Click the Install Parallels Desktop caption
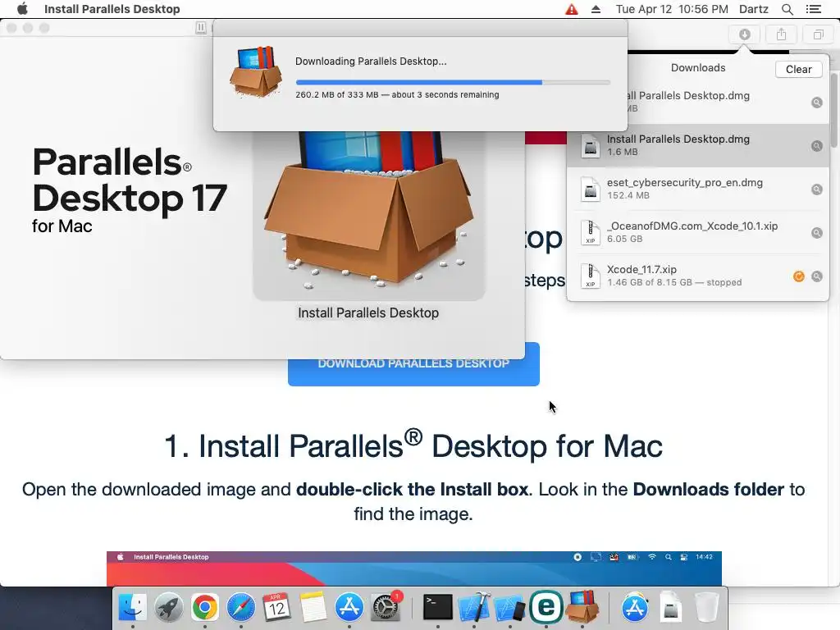This screenshot has height=630, width=840. (368, 313)
